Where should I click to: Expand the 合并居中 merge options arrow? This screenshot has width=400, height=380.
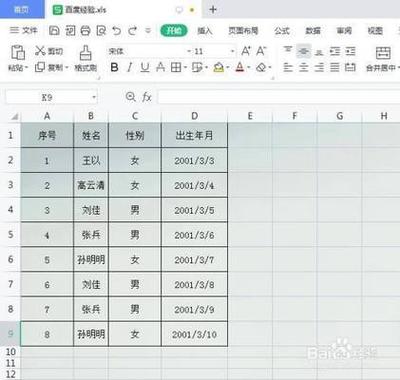click(398, 68)
